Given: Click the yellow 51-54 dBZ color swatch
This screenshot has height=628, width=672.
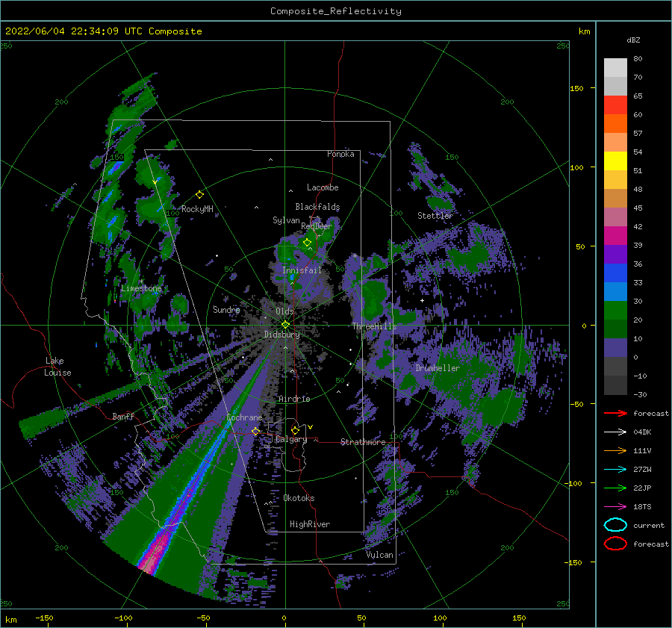Looking at the screenshot, I should 615,161.
